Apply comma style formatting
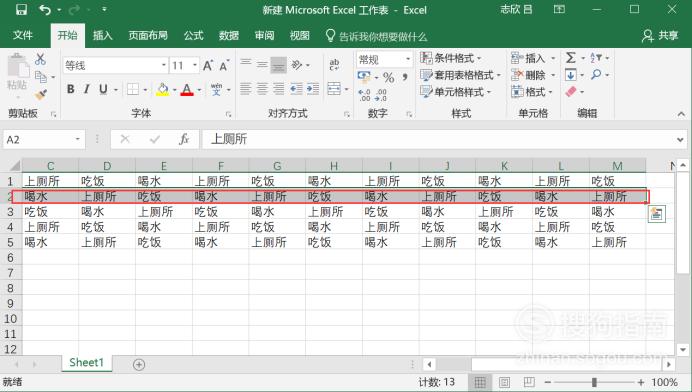This screenshot has width=692, height=392. [x=405, y=78]
